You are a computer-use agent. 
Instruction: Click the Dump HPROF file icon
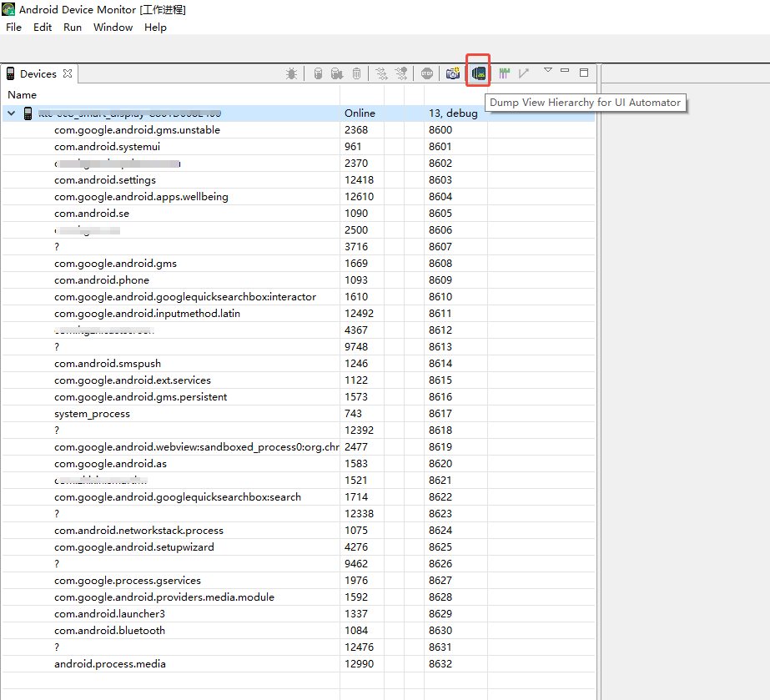tap(337, 73)
